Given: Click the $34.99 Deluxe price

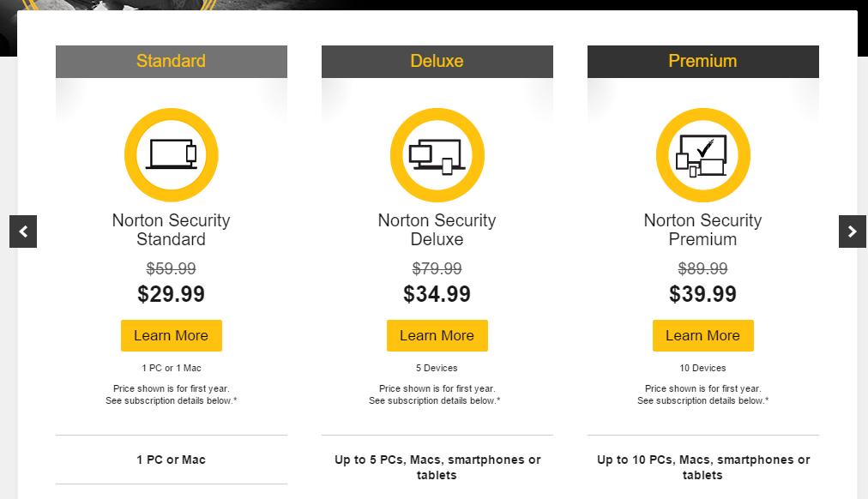Looking at the screenshot, I should tap(437, 295).
